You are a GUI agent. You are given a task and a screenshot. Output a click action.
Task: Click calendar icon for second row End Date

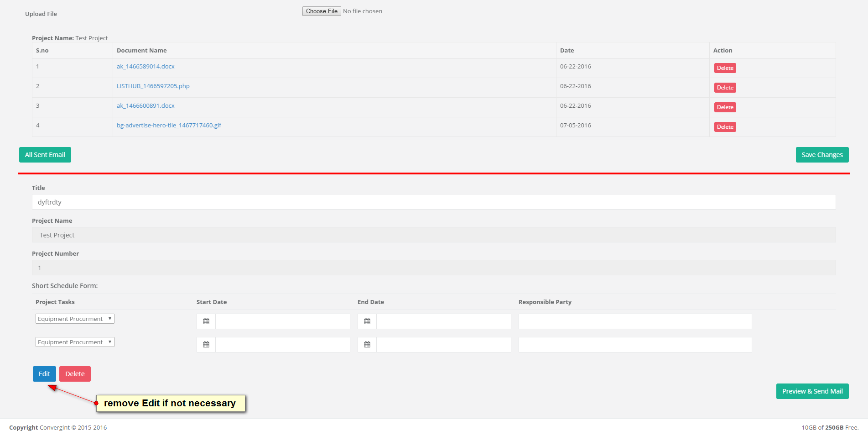click(367, 345)
